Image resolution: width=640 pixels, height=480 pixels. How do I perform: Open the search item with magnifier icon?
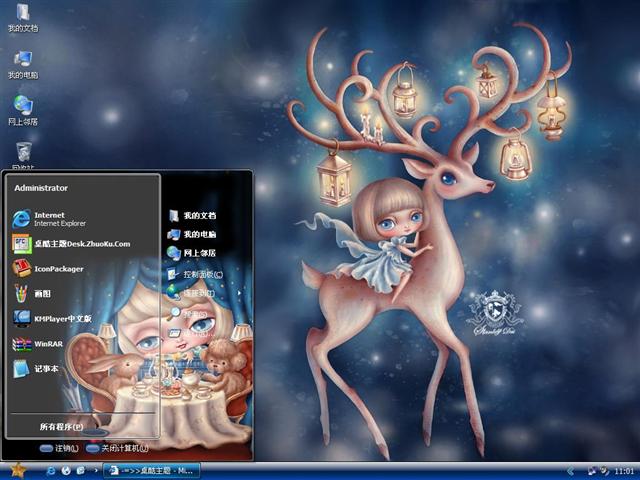pos(189,314)
